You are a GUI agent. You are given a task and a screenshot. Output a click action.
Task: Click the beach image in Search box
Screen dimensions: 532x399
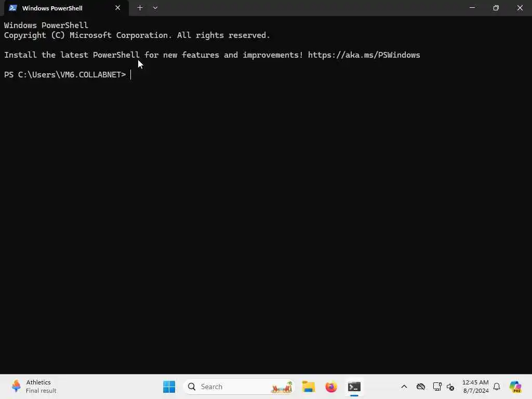[x=281, y=387]
